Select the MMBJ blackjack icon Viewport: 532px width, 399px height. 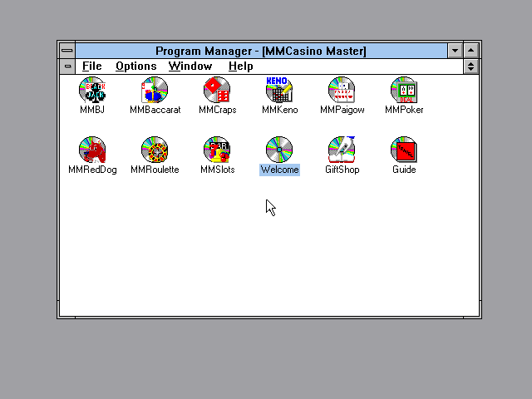coord(92,90)
